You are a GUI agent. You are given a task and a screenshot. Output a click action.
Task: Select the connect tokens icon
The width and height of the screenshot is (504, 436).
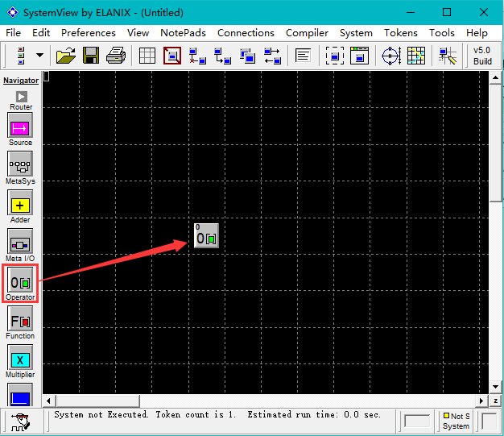click(222, 56)
